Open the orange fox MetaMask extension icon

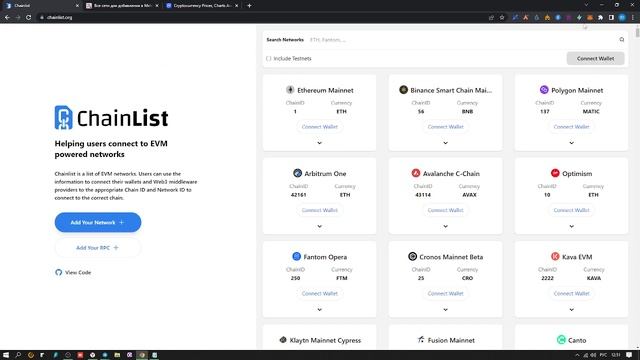pyautogui.click(x=590, y=17)
